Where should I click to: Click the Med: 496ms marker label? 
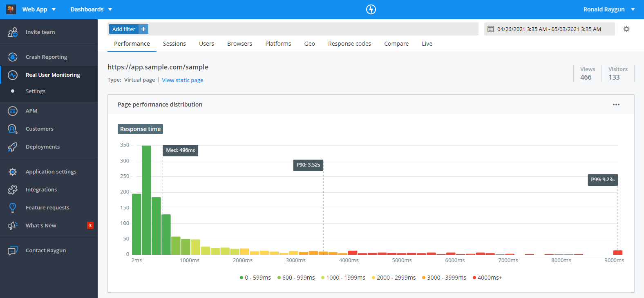180,150
